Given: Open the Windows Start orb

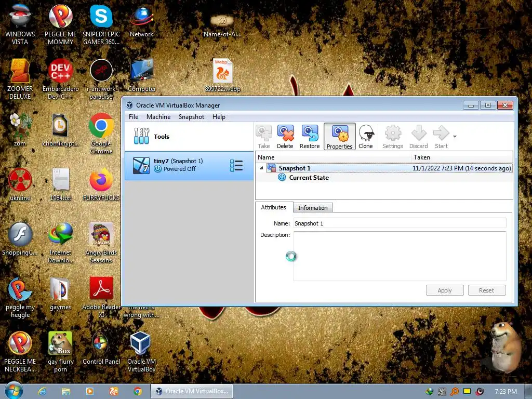Looking at the screenshot, I should pyautogui.click(x=14, y=391).
